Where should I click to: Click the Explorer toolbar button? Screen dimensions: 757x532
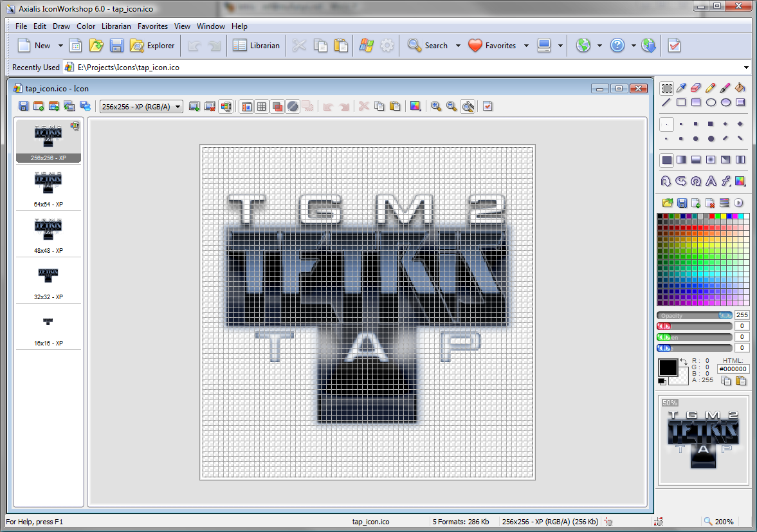[x=152, y=46]
